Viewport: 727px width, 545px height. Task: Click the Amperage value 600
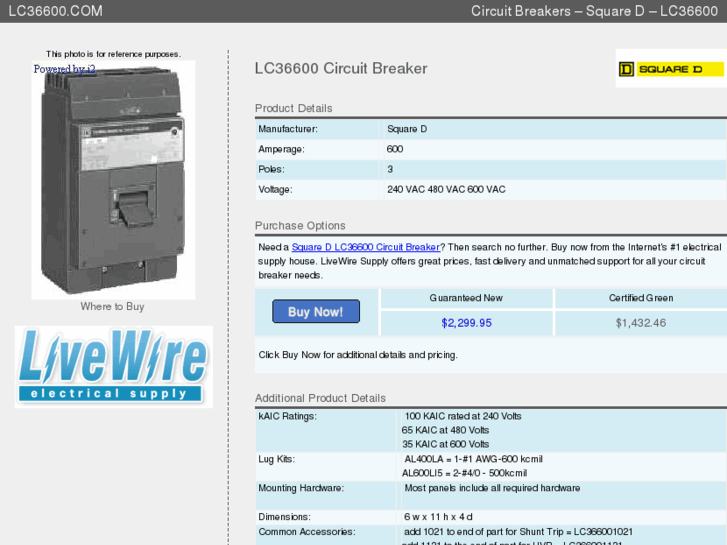[395, 149]
